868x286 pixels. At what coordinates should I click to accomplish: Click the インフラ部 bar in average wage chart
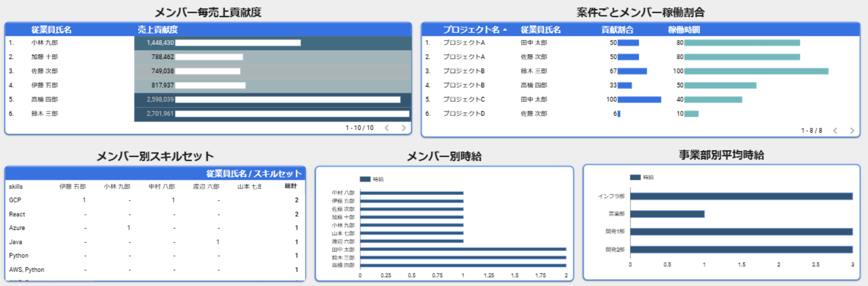741,196
